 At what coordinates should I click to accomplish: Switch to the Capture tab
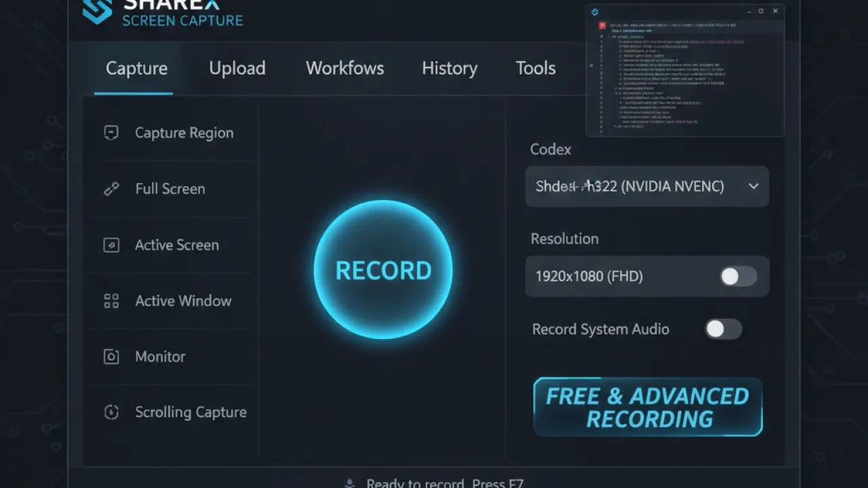(136, 68)
